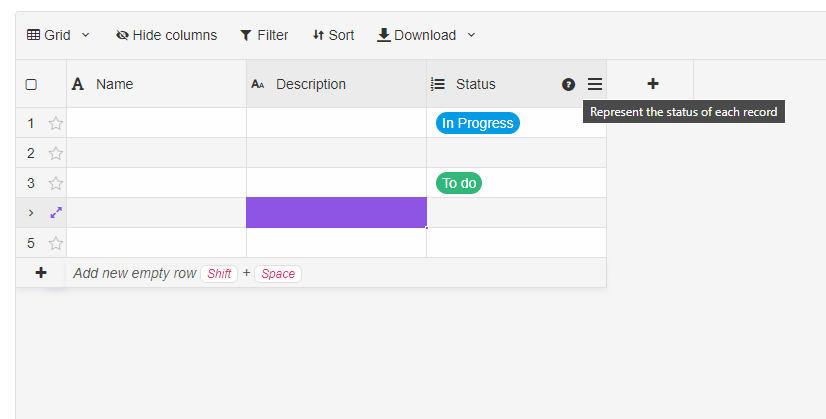Click the Name column header
This screenshot has width=826, height=419.
tap(156, 84)
